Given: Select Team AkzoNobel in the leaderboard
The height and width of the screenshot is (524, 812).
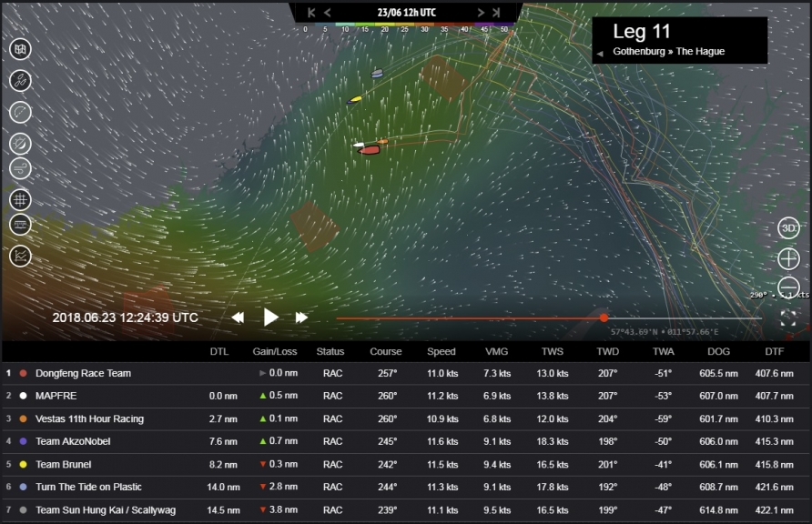Looking at the screenshot, I should pos(406,441).
